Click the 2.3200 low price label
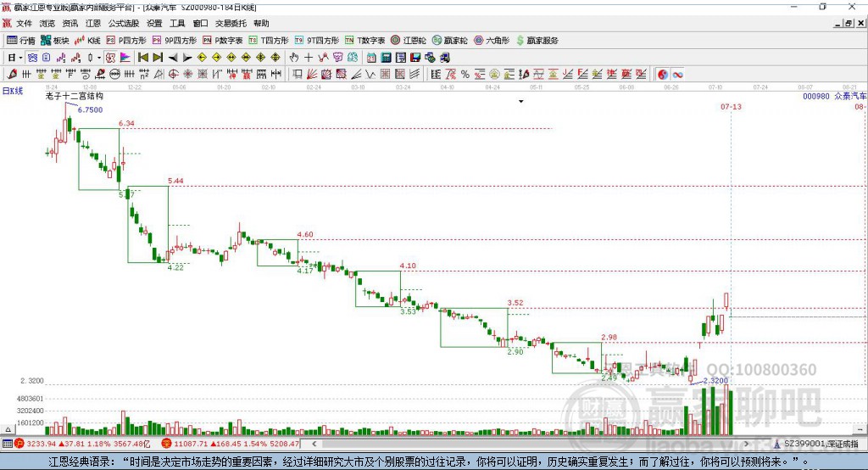This screenshot has width=868, height=470. point(715,381)
